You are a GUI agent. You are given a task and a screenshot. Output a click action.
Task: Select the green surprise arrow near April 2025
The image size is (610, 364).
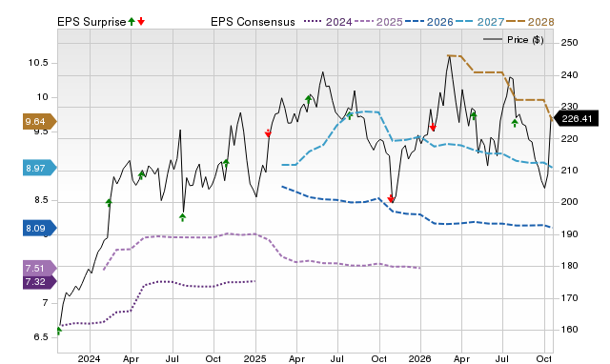tap(309, 99)
